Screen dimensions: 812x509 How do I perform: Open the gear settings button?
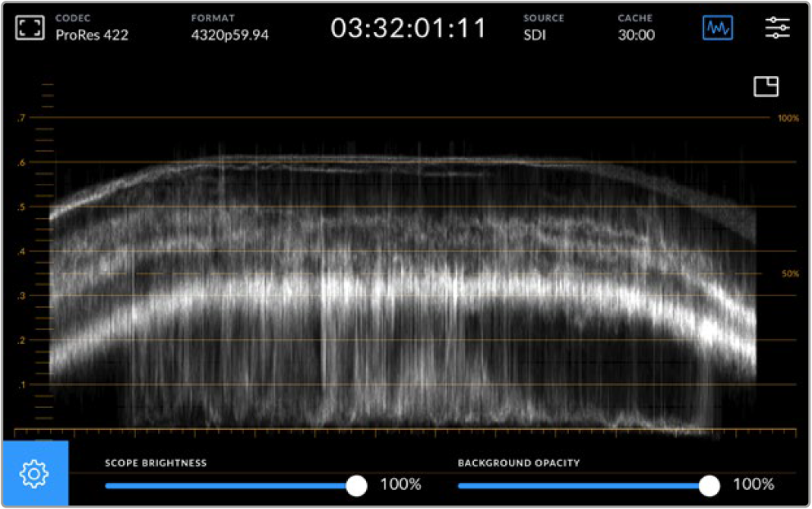[35, 473]
